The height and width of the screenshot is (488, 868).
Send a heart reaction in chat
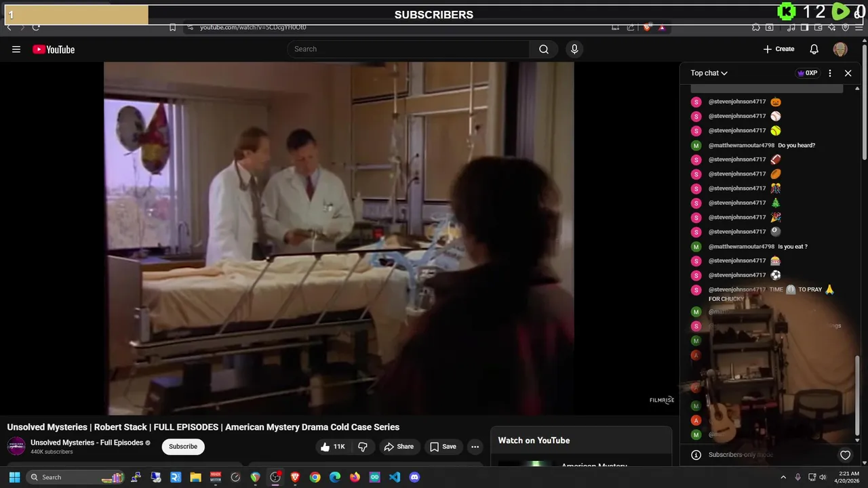click(x=845, y=455)
